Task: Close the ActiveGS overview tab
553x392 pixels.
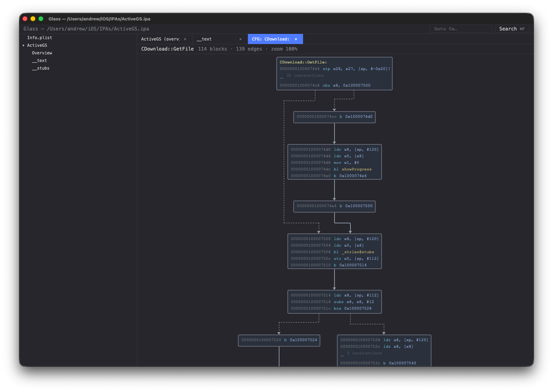Action: (185, 39)
